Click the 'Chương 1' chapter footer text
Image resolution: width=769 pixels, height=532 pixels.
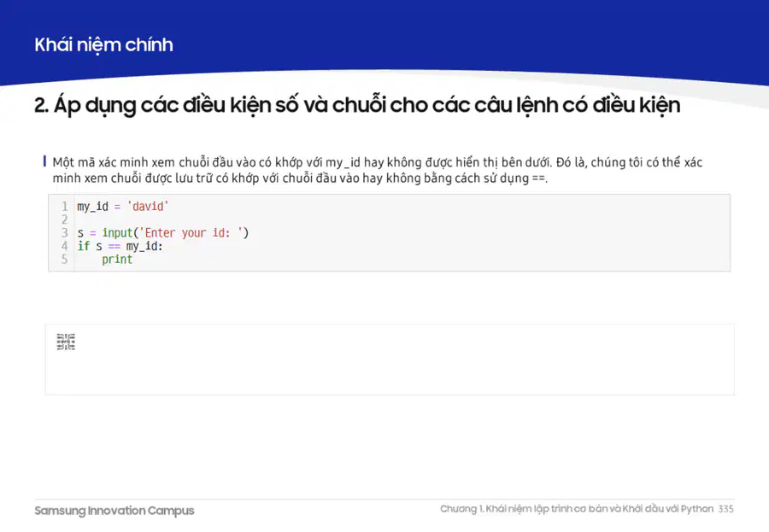coord(577,509)
